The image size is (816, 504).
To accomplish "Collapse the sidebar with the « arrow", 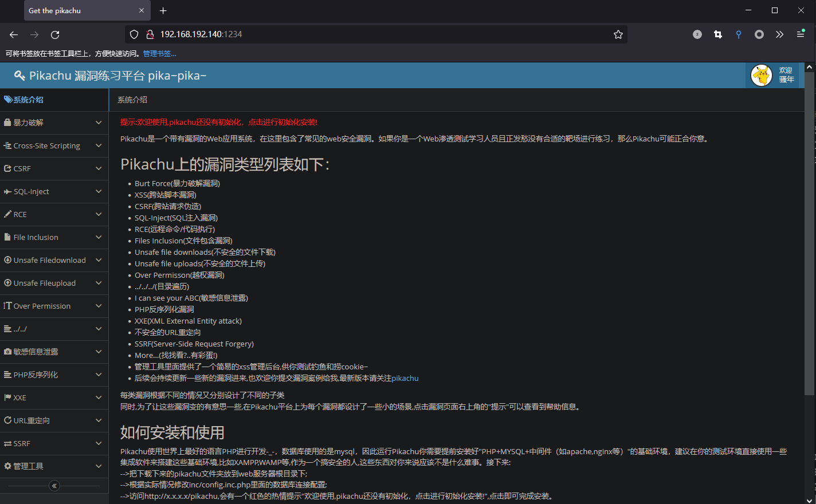I will pyautogui.click(x=54, y=485).
